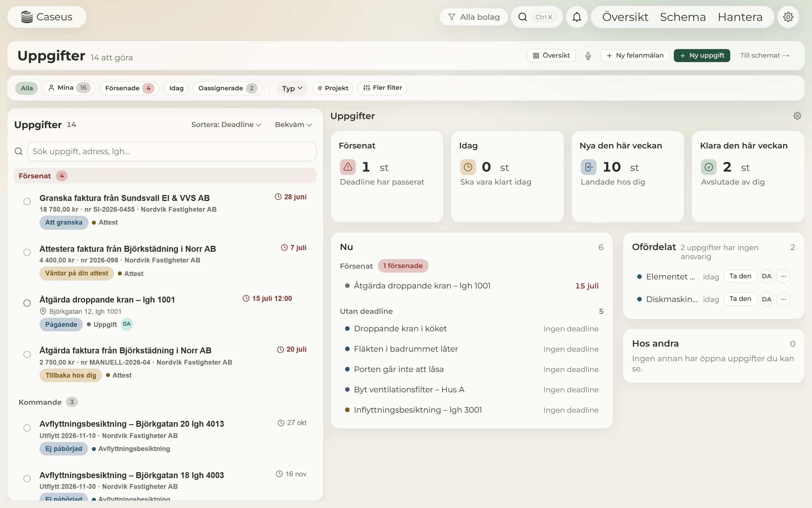
Task: Open the dashboard Uppgifter panel settings gear
Action: click(x=797, y=116)
